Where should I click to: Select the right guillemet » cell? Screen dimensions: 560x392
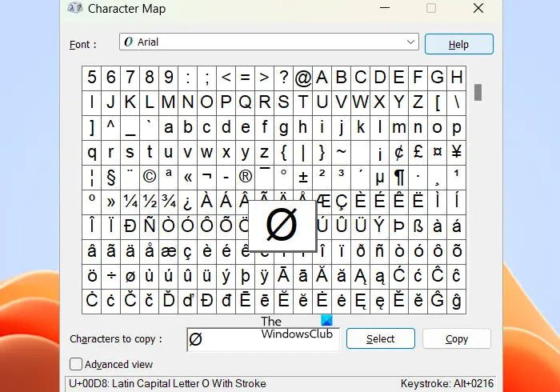pos(111,202)
